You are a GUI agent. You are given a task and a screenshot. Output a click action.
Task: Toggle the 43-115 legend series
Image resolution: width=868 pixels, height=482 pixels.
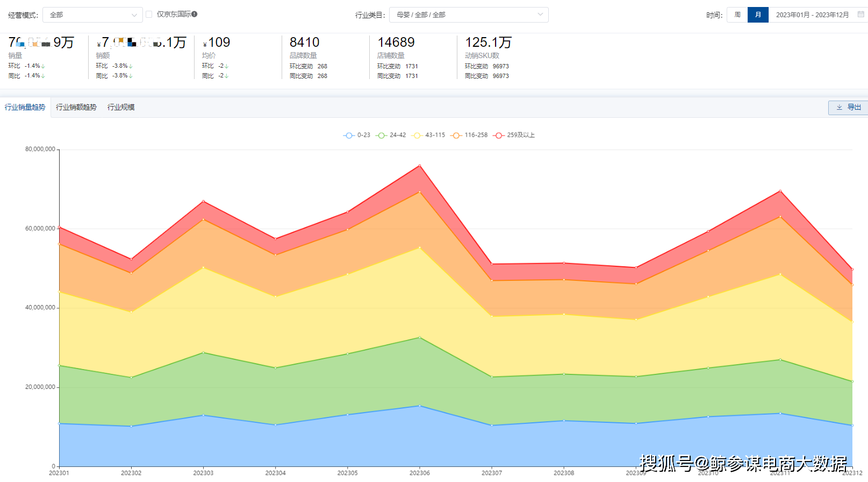click(428, 135)
